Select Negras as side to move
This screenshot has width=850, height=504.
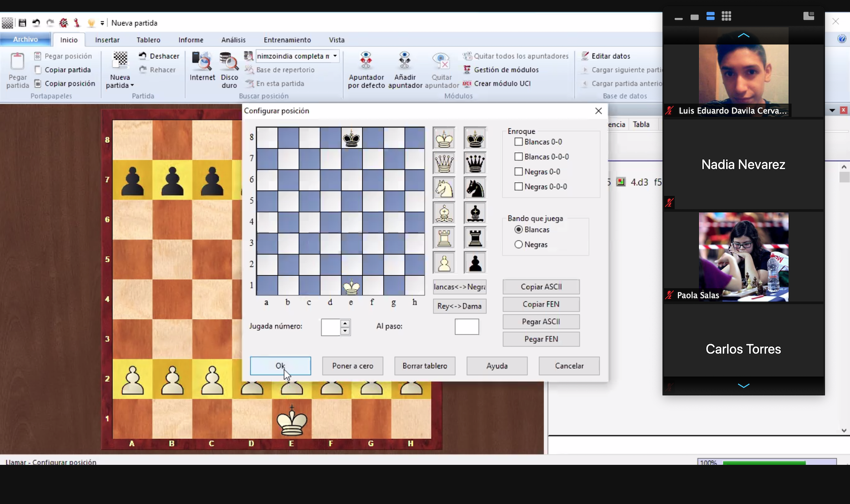[x=519, y=245]
